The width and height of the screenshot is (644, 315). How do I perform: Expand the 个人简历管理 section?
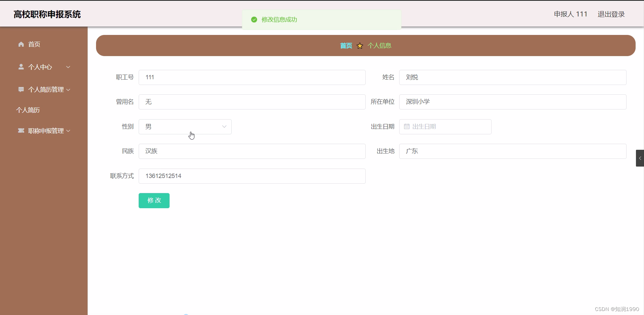pos(68,89)
